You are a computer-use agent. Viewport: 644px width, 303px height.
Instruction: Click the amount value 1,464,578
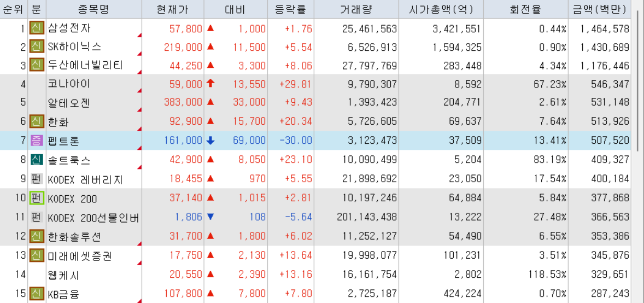(x=605, y=29)
